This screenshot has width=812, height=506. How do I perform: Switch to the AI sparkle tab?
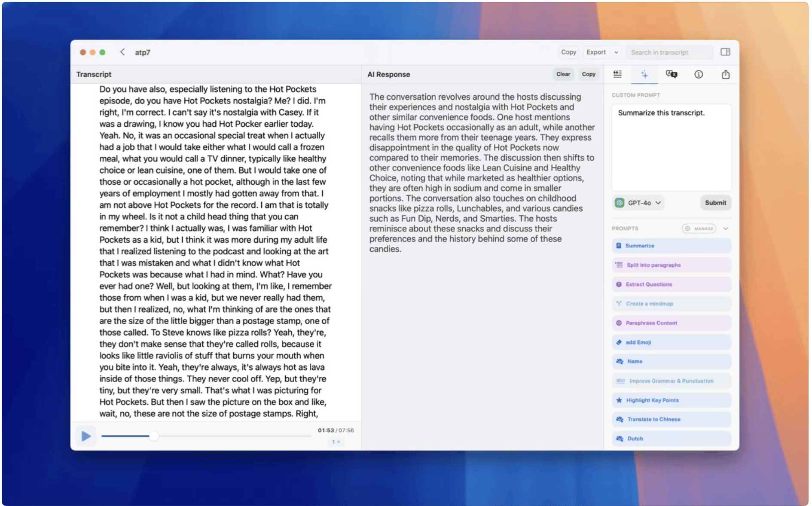click(644, 74)
